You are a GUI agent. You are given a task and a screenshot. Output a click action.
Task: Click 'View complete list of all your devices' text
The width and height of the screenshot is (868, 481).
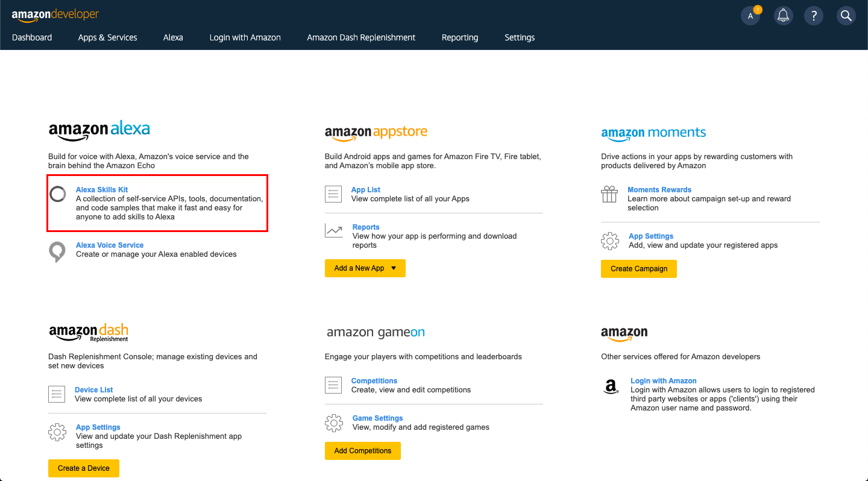[139, 399]
